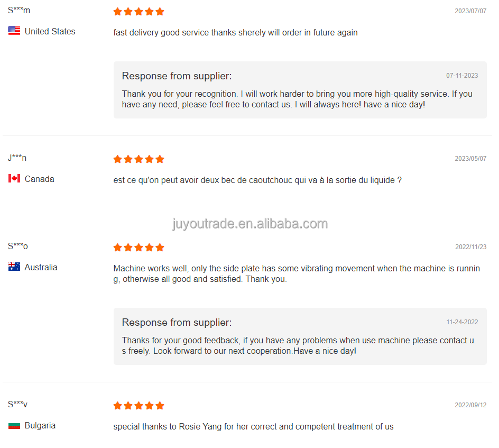The image size is (499, 448).
Task: Click the review mentioning Rosie Yang
Action: (x=253, y=427)
